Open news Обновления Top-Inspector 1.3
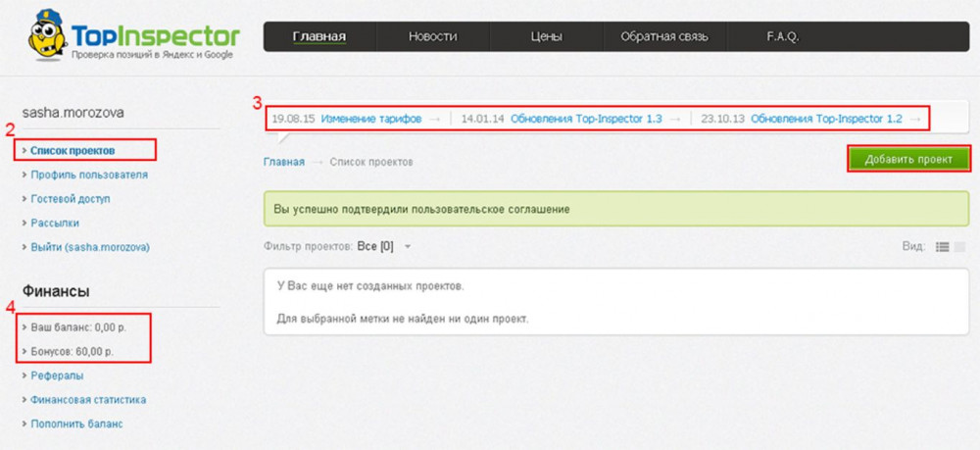 point(586,119)
